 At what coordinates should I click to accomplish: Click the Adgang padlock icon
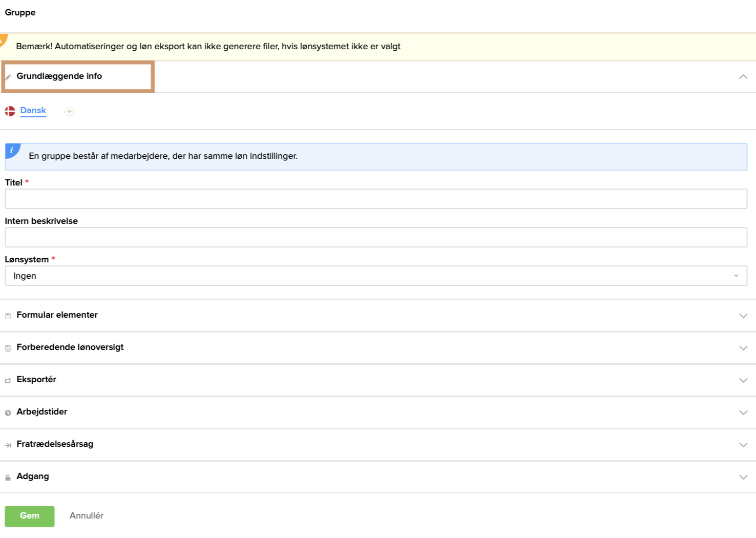pos(8,478)
